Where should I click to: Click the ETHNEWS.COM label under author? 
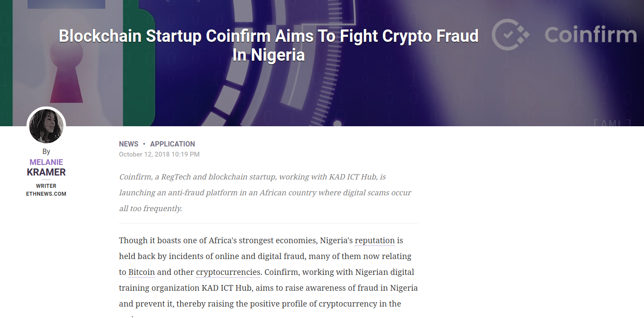click(46, 194)
